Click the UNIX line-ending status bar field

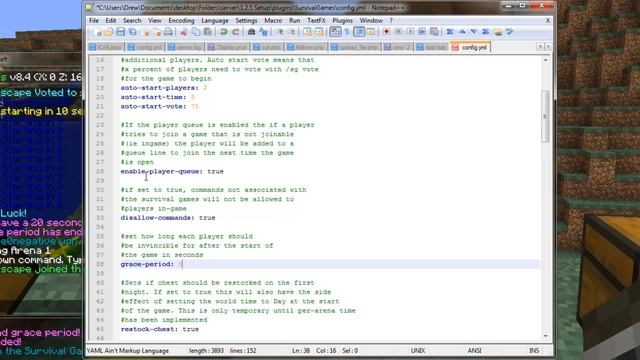[x=418, y=351]
